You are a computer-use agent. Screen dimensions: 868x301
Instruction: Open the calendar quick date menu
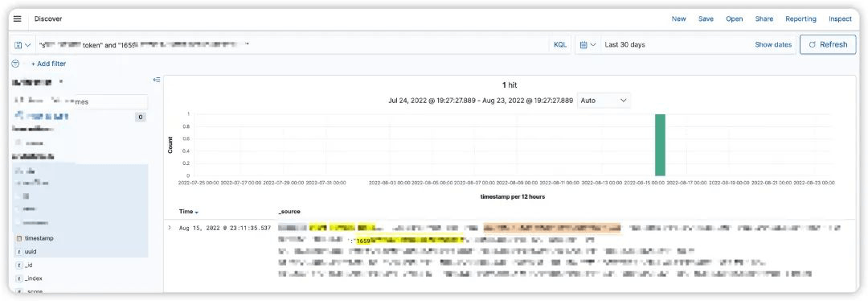point(588,45)
